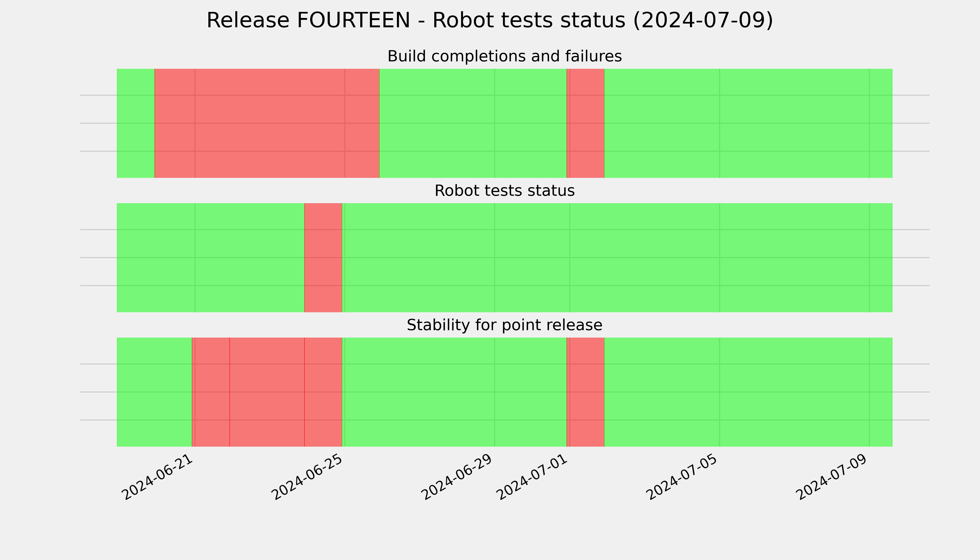Select the single red block in Robot tests status chart
This screenshot has width=980, height=560.
[323, 258]
